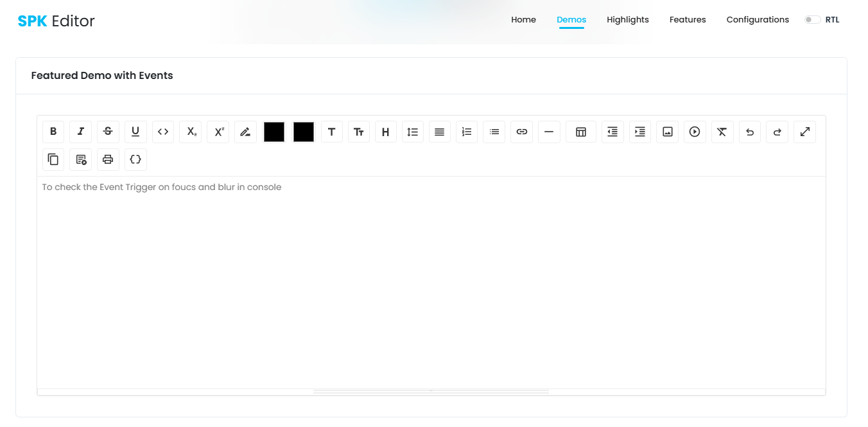Viewport: 868px width, 427px height.
Task: Open the code view with curly braces icon
Action: [x=135, y=159]
